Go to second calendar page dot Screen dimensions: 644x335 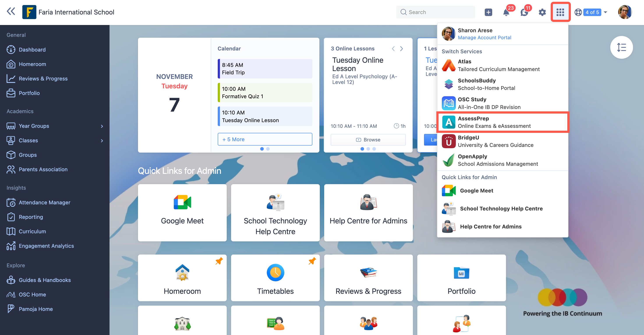(268, 149)
